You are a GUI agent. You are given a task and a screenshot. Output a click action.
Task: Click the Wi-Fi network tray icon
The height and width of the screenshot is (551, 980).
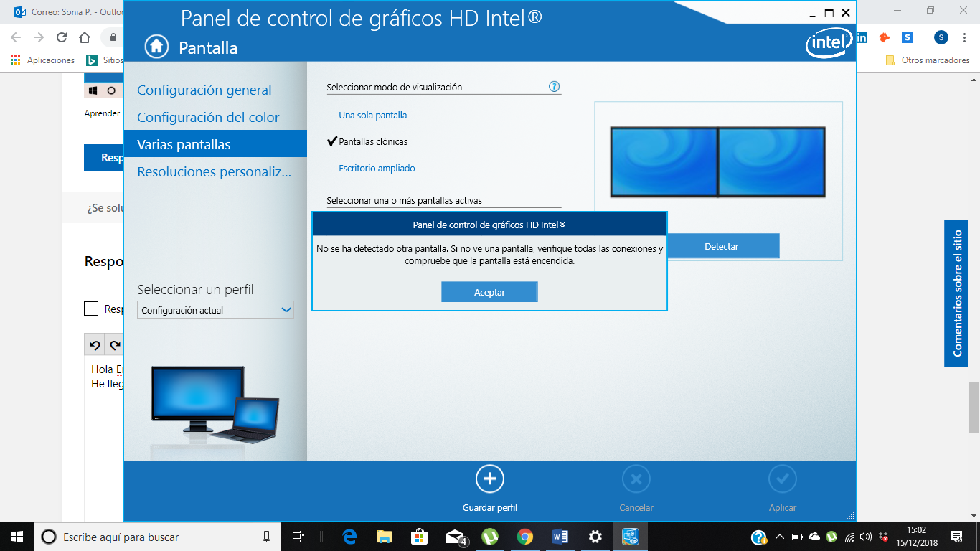coord(849,537)
